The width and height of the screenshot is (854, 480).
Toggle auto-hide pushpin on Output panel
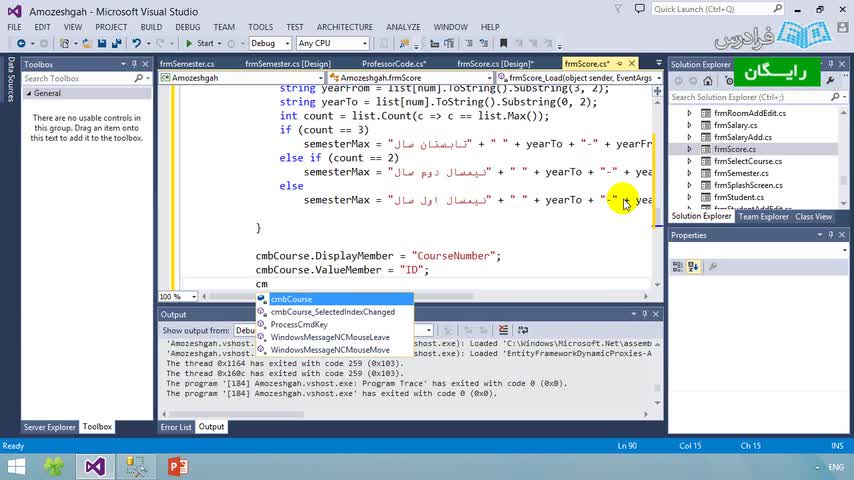[x=644, y=314]
